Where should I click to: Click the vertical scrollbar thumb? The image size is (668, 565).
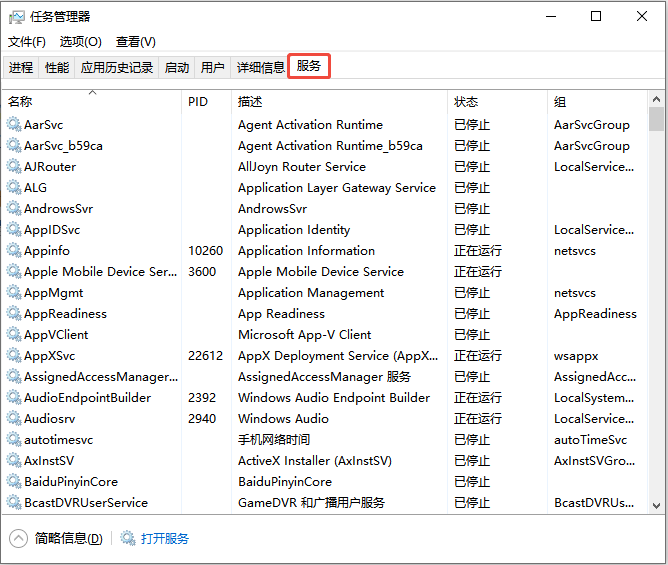[656, 119]
